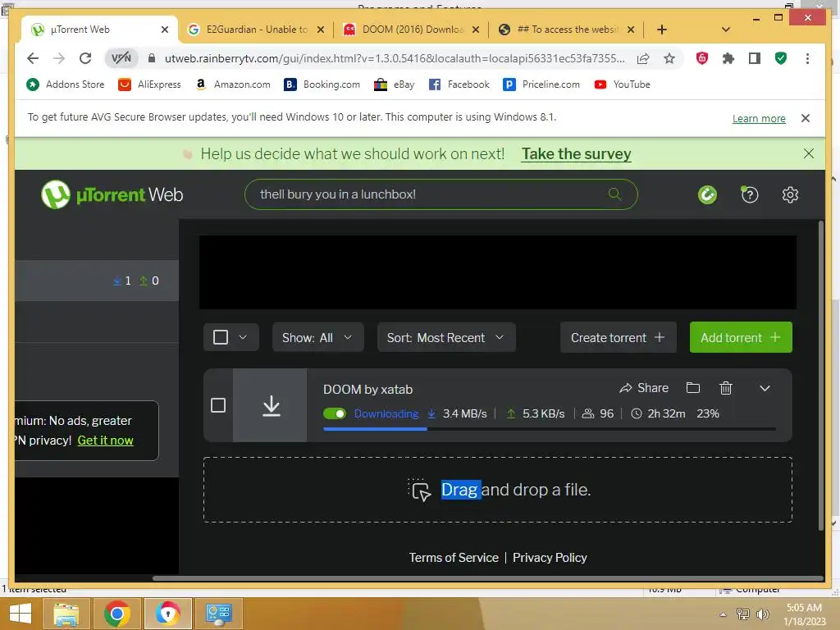The height and width of the screenshot is (630, 840).
Task: Open Amazon.com bookmark
Action: [x=232, y=84]
